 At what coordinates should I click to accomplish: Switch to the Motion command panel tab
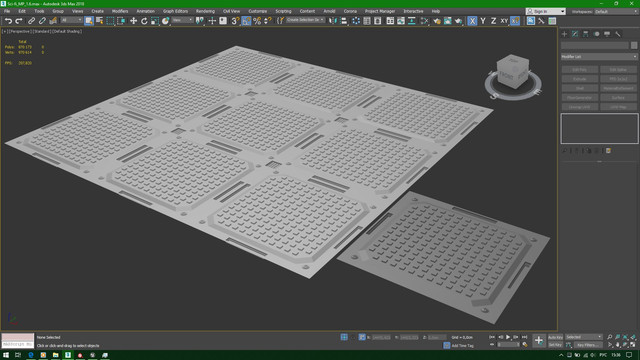[597, 34]
